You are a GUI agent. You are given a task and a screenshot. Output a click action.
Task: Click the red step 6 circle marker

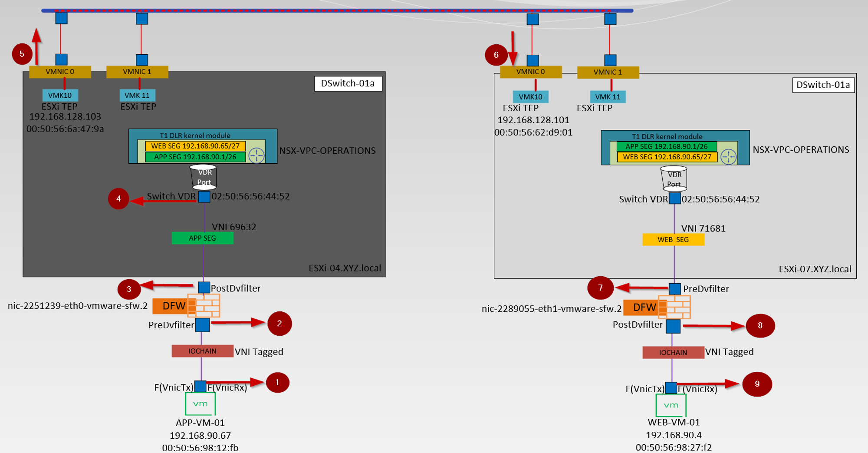point(496,55)
